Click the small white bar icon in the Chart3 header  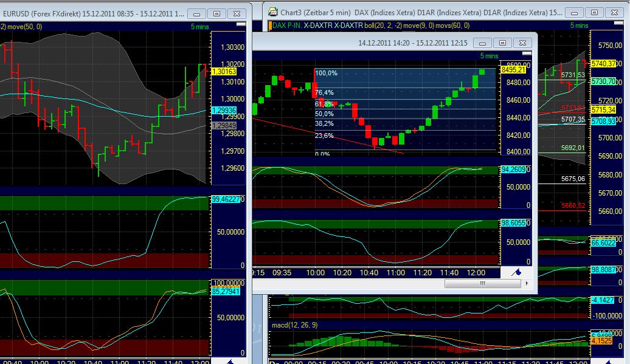(x=619, y=23)
